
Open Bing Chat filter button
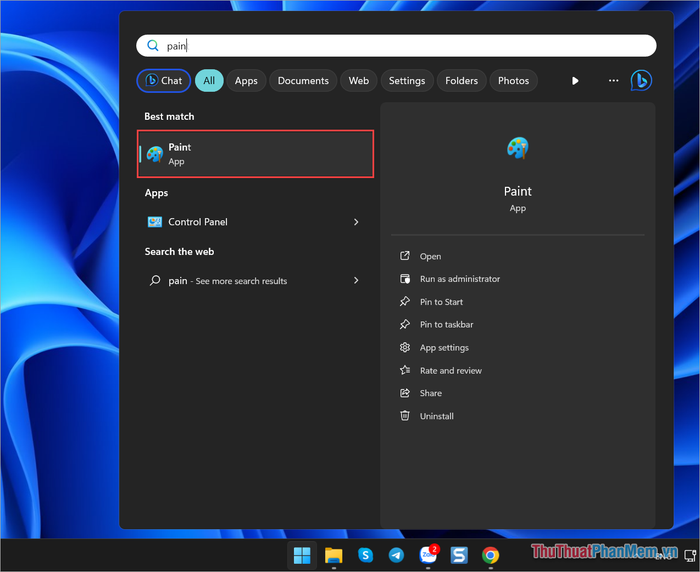(x=163, y=81)
